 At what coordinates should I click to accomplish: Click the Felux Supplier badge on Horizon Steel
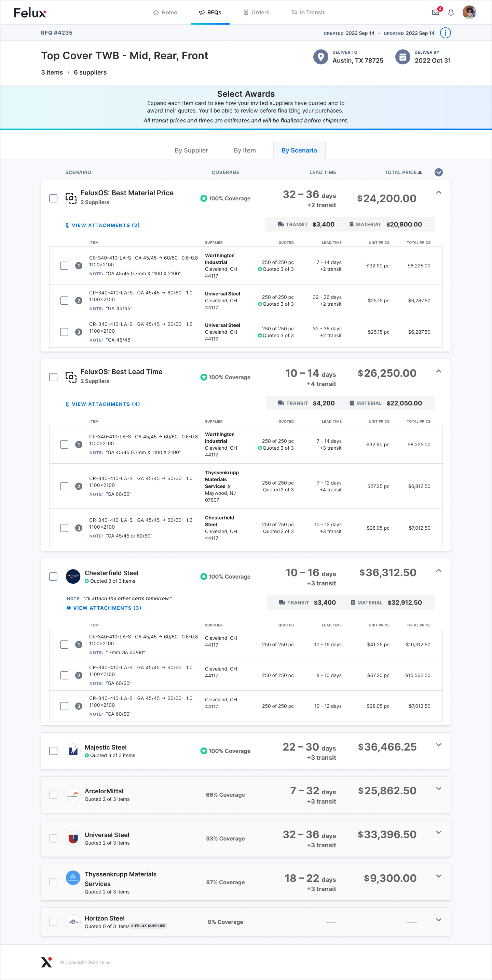(x=149, y=926)
